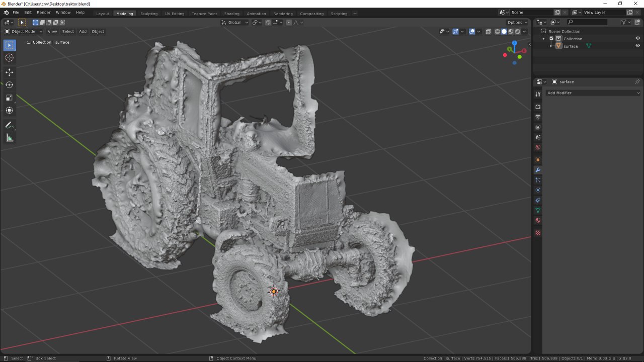
Task: Open the World properties tab
Action: click(538, 147)
